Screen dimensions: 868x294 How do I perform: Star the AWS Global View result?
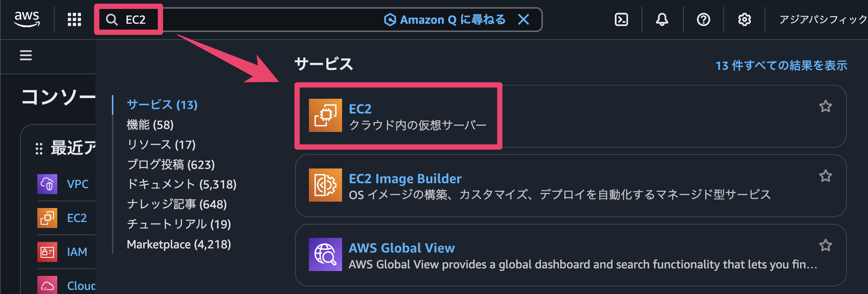point(825,245)
